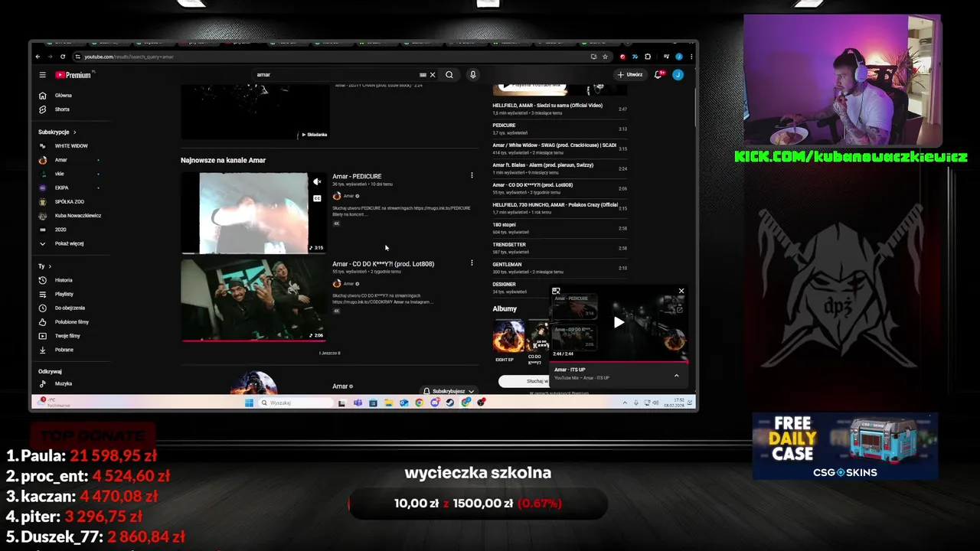Viewport: 980px width, 551px height.
Task: Open Twoje filmy in sidebar
Action: (x=67, y=336)
